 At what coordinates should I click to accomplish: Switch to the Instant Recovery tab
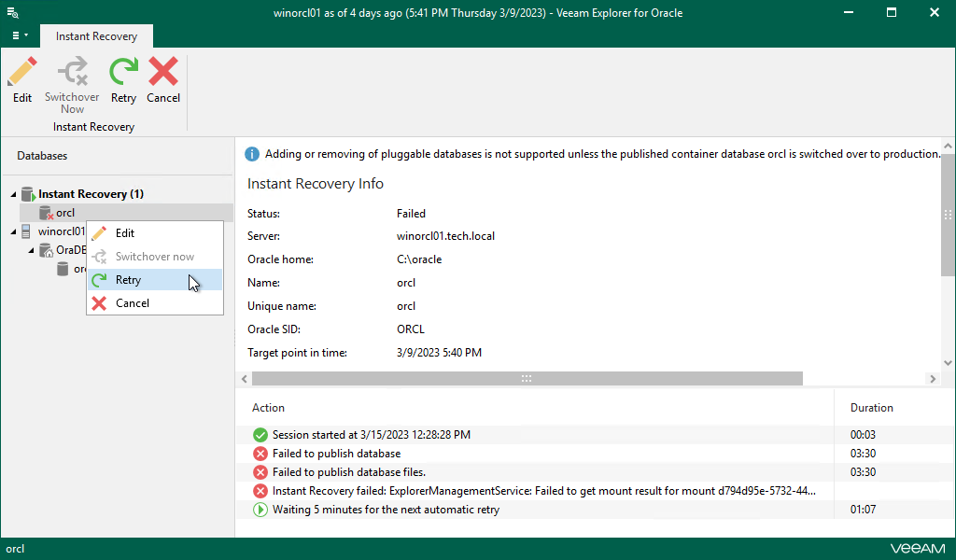click(96, 36)
